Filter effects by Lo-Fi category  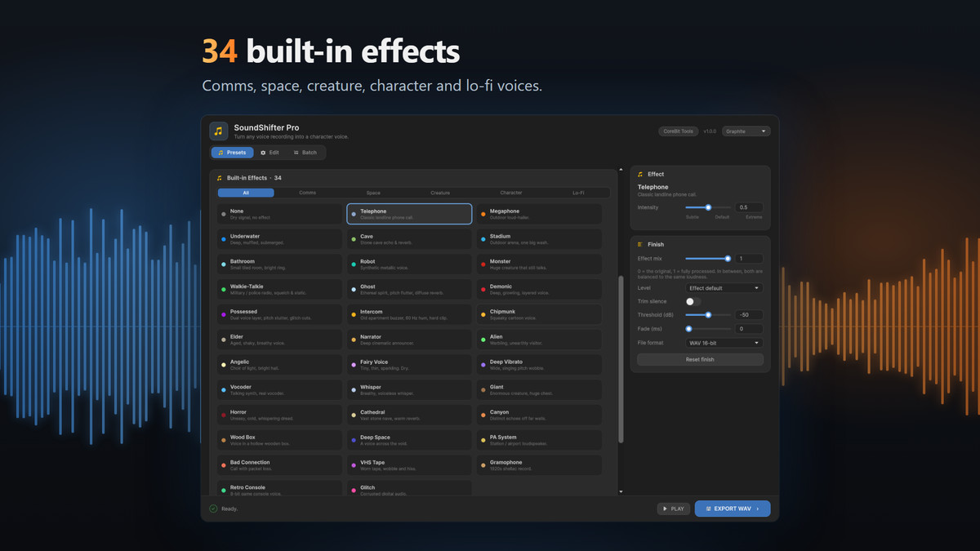click(577, 193)
